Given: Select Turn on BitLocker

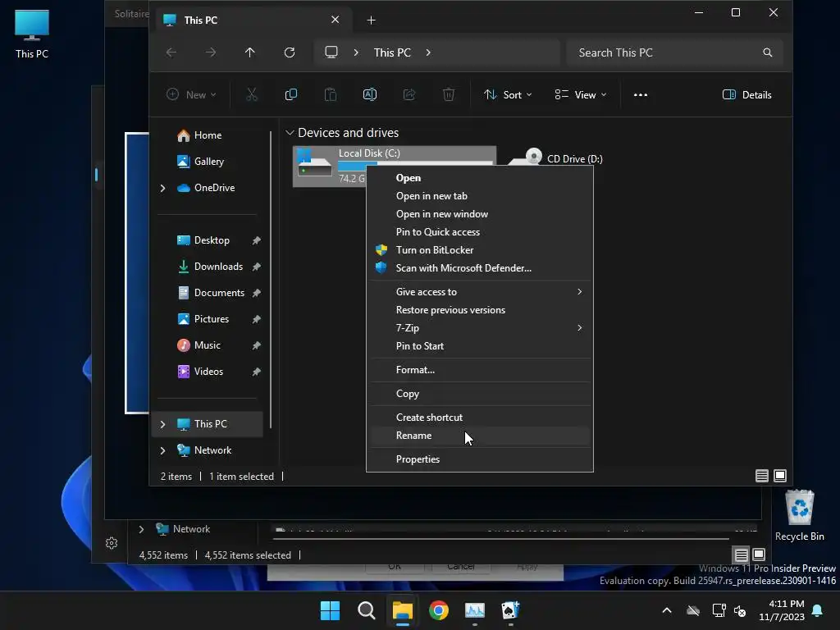Looking at the screenshot, I should click(479, 250).
